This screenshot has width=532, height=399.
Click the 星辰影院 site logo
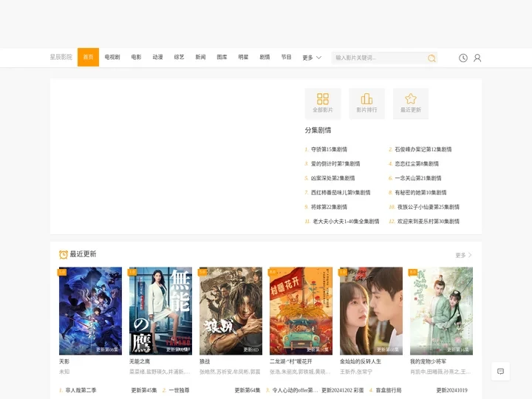(61, 57)
